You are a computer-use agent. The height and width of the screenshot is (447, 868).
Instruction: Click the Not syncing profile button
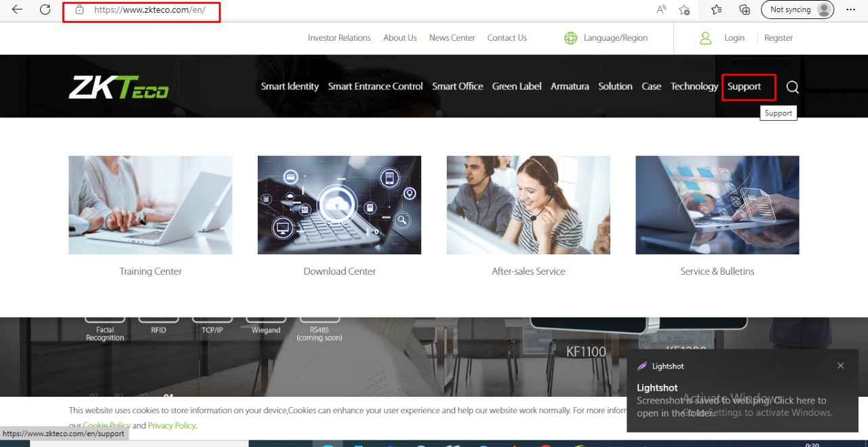pos(797,9)
